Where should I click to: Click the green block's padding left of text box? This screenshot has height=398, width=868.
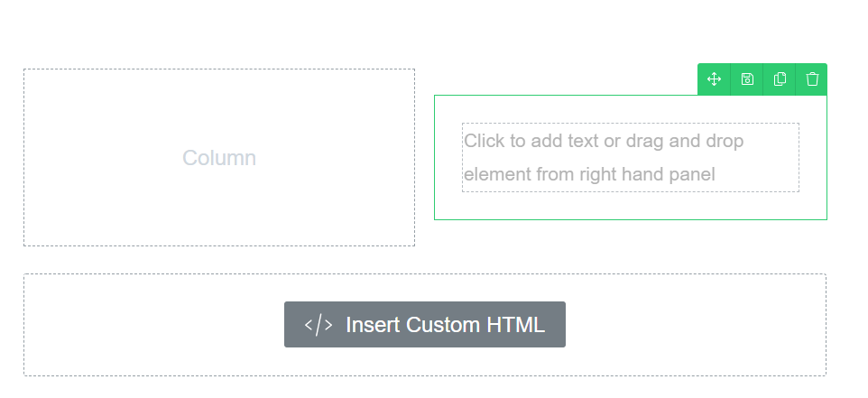448,157
